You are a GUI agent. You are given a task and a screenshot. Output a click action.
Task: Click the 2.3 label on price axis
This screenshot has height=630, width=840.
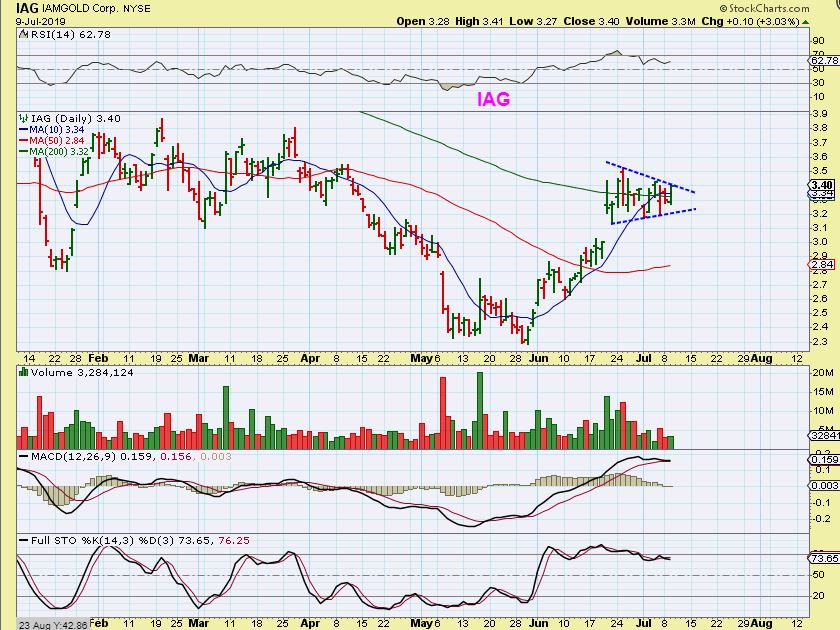point(820,342)
